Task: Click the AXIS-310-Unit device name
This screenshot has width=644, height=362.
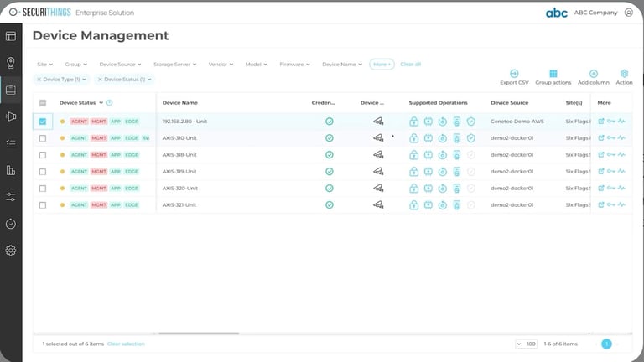Action: pyautogui.click(x=179, y=138)
